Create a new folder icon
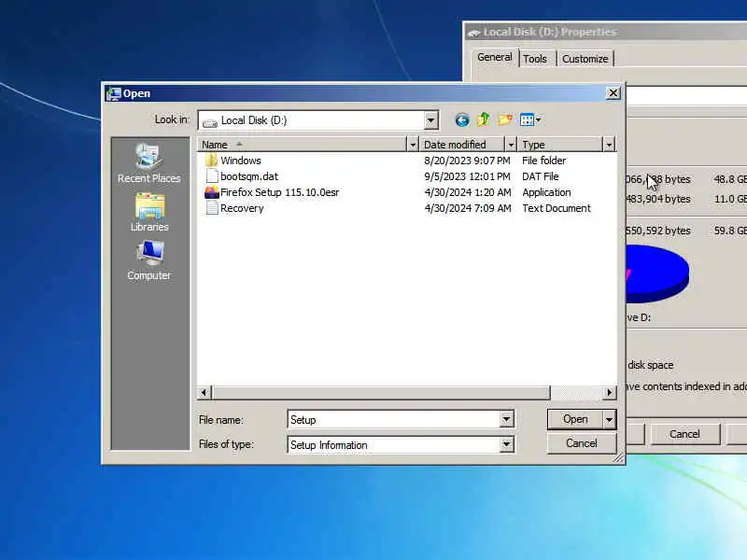 point(505,119)
